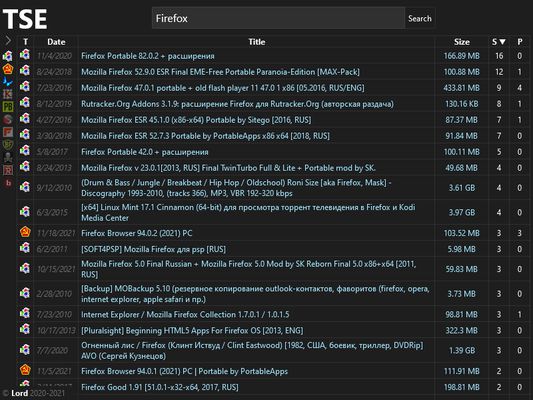Open Firefox Portable 42.0 + расширения link

tap(145, 152)
